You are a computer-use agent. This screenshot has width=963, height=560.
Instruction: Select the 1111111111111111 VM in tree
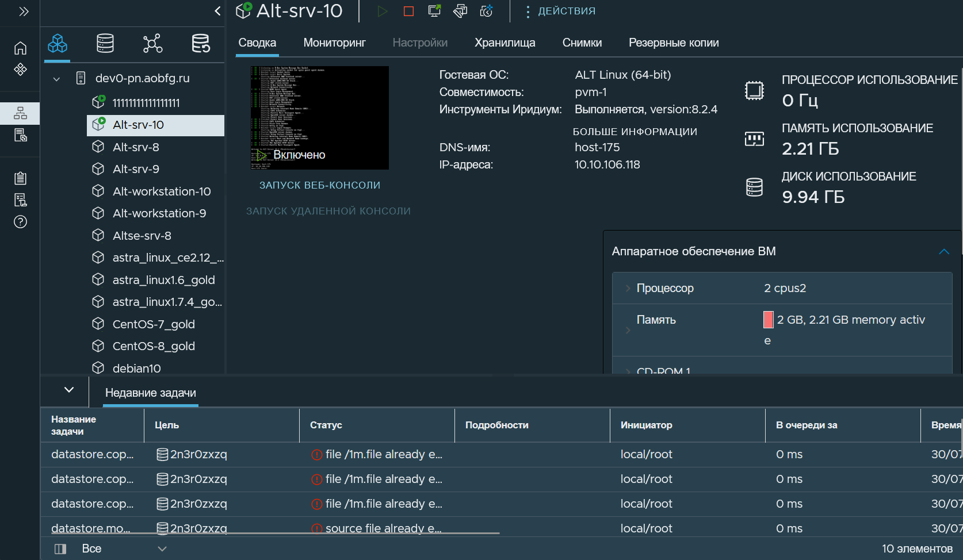tap(146, 103)
